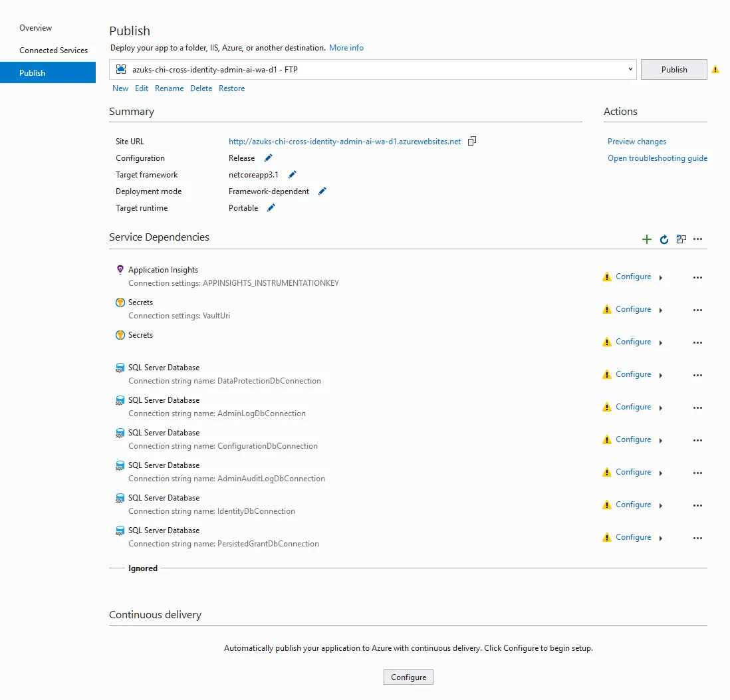Open the Connected Services tab
The image size is (730, 700).
click(x=54, y=51)
